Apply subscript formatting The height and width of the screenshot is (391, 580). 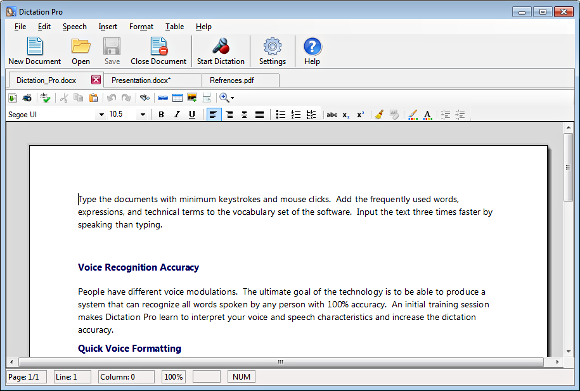(x=345, y=115)
